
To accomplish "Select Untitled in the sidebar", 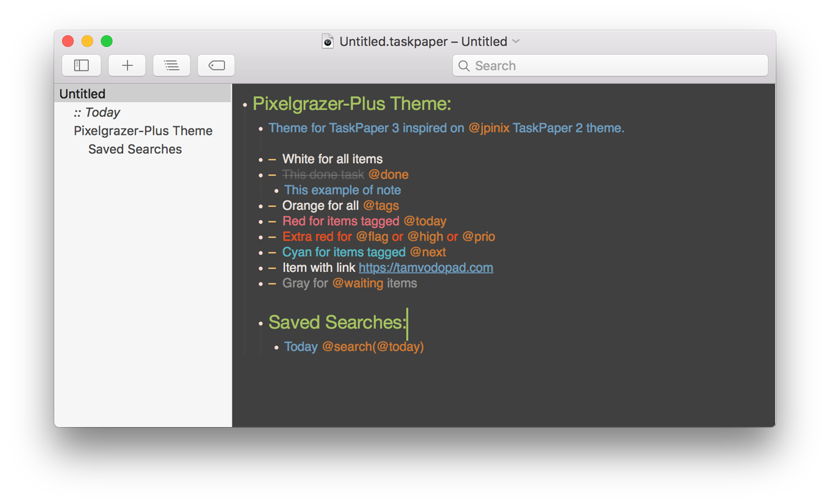I will pyautogui.click(x=143, y=94).
